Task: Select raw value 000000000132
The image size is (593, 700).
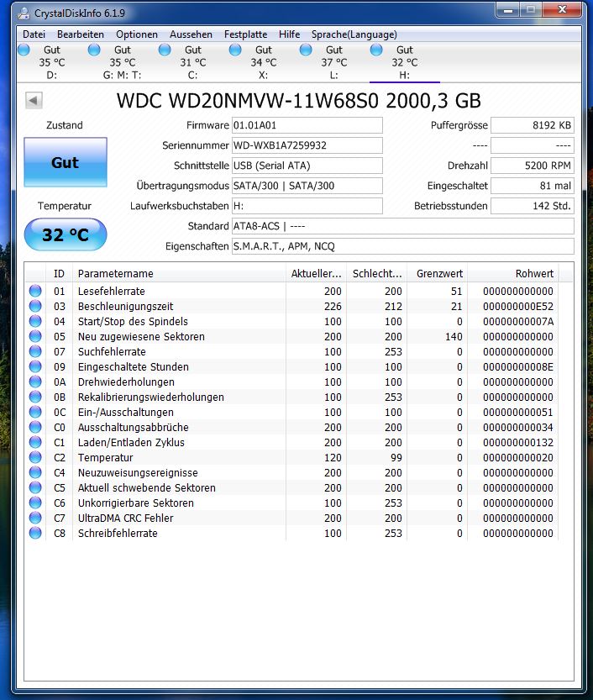Action: [518, 442]
